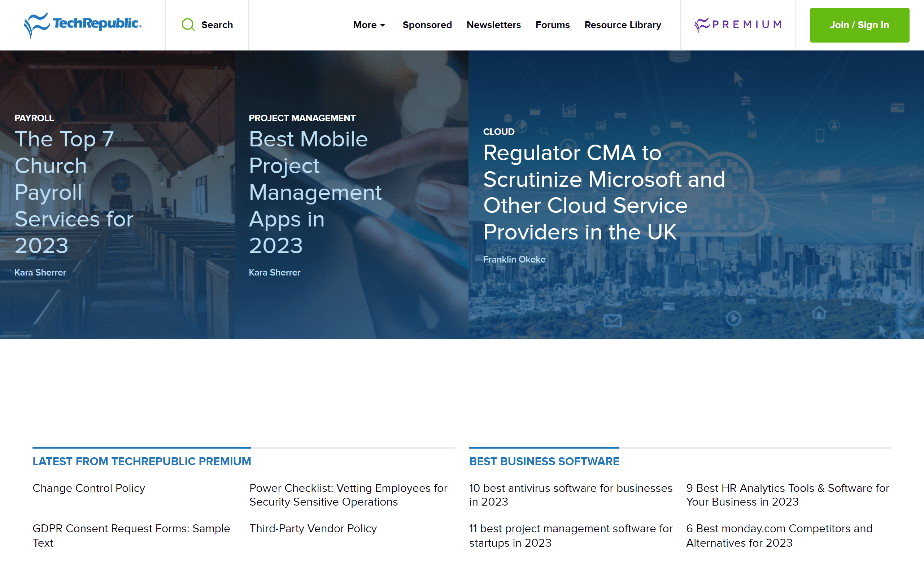This screenshot has width=924, height=577.
Task: Expand the More dropdown menu
Action: pyautogui.click(x=369, y=25)
